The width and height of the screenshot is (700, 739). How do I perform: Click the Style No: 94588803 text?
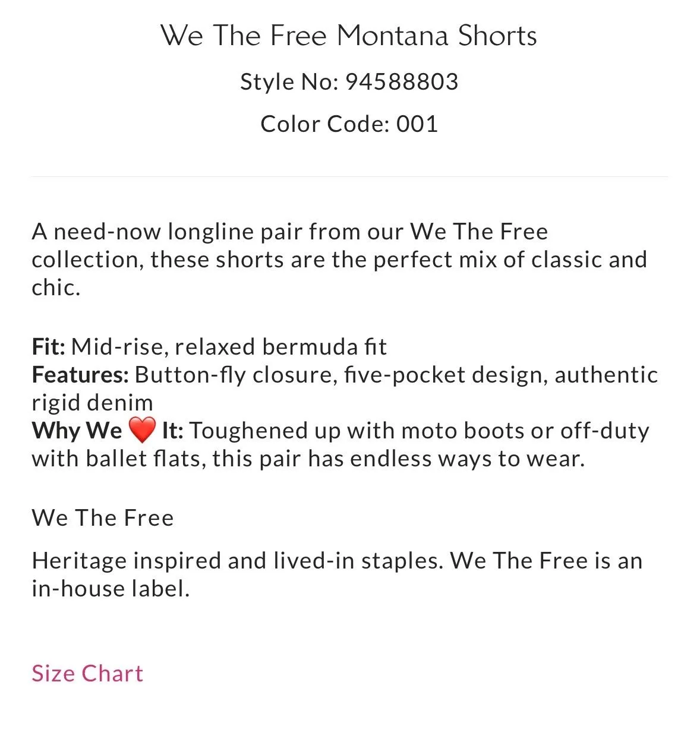tap(349, 82)
